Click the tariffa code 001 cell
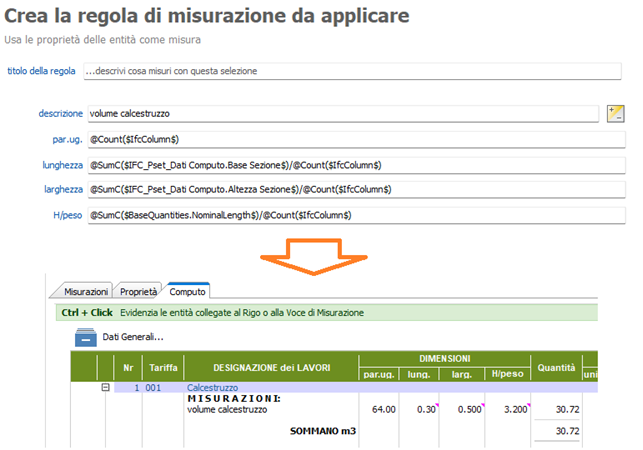The image size is (643, 450). tap(155, 387)
